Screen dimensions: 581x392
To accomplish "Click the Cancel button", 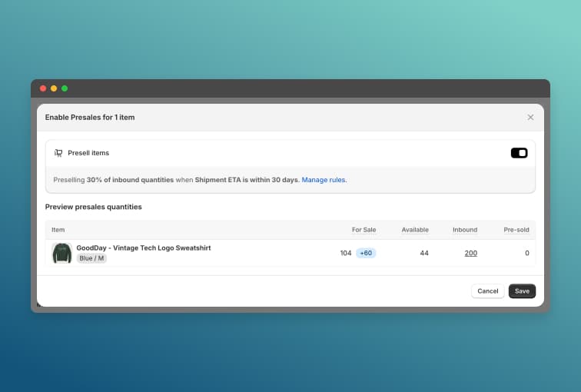I will pos(487,291).
